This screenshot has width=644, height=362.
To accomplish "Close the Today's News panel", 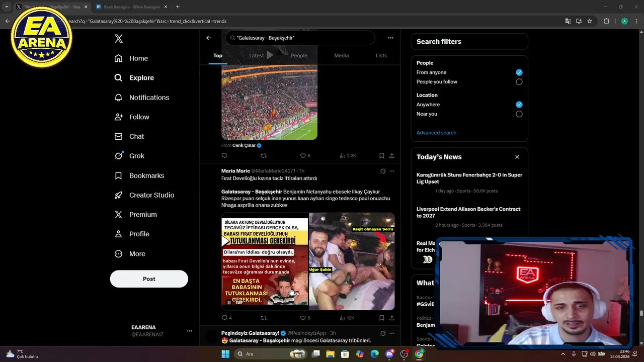I will [x=517, y=157].
